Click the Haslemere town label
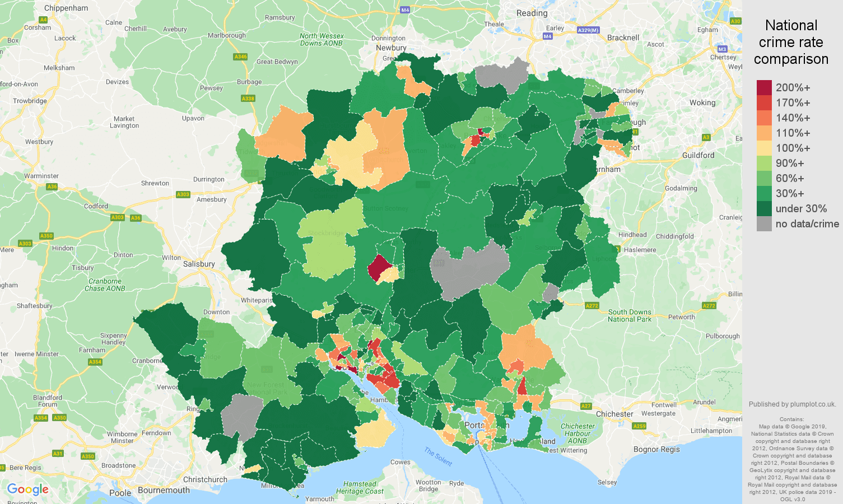 click(x=640, y=250)
